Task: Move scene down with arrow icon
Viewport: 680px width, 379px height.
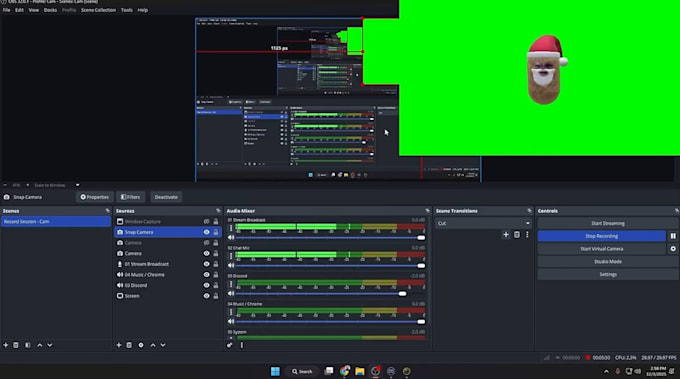Action: point(50,345)
